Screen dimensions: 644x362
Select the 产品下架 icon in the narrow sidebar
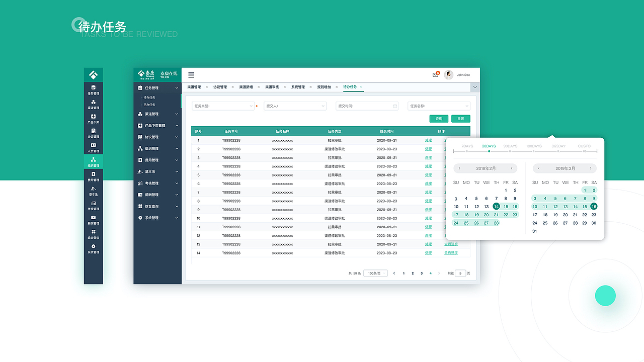pos(93,119)
